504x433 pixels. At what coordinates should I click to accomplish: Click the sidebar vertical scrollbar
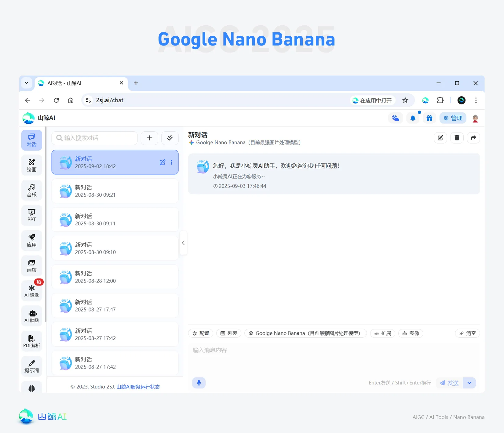[46, 224]
